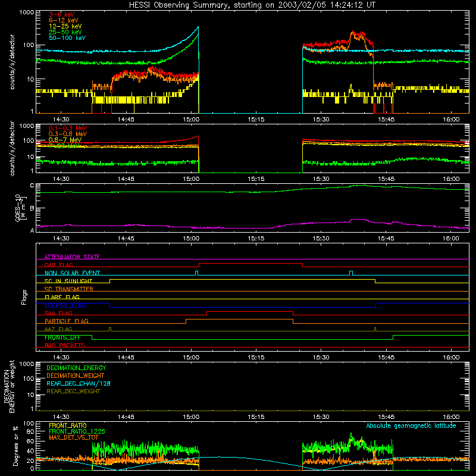The height and width of the screenshot is (476, 476).
Task: Click the FLARE_FLAG label
Action: (62, 297)
